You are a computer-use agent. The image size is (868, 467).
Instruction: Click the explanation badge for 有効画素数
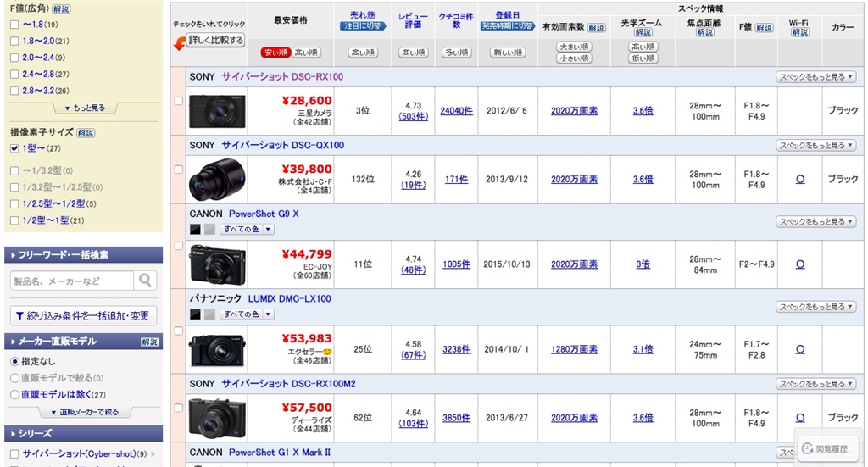point(596,28)
